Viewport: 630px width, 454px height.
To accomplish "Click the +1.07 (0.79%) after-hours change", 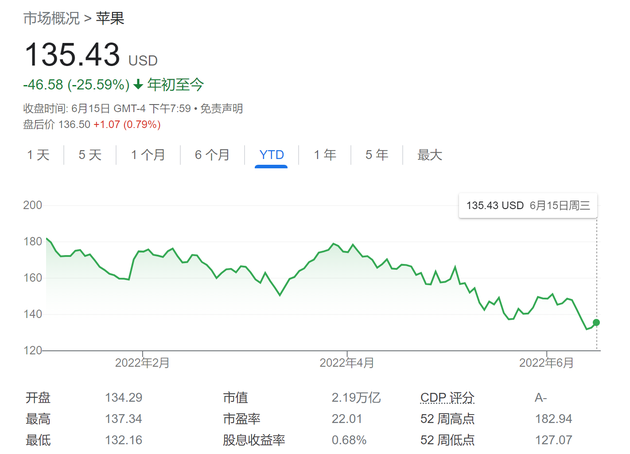I will click(x=127, y=125).
